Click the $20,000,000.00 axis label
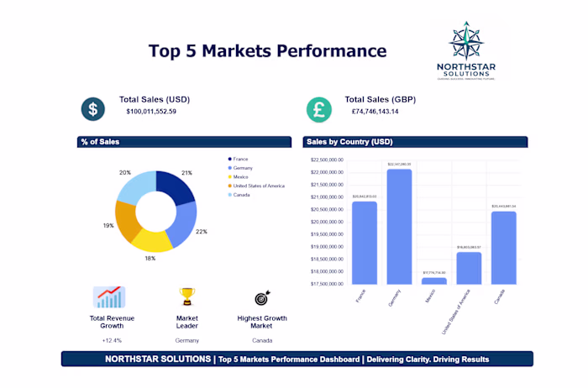 click(x=327, y=222)
